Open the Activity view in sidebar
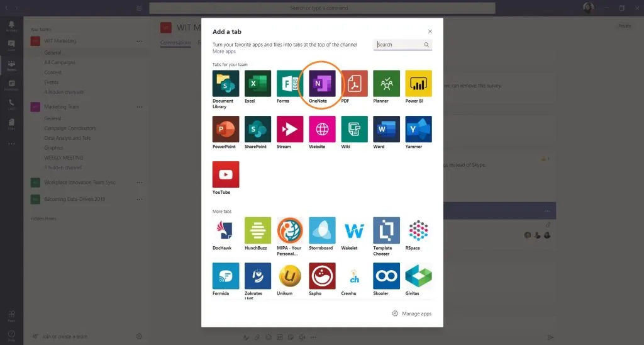This screenshot has width=644, height=345. click(11, 26)
